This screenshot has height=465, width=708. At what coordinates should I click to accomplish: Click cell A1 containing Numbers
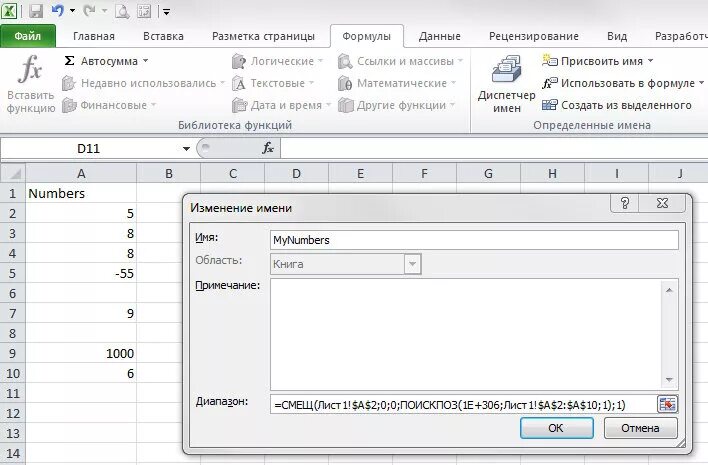click(x=81, y=193)
